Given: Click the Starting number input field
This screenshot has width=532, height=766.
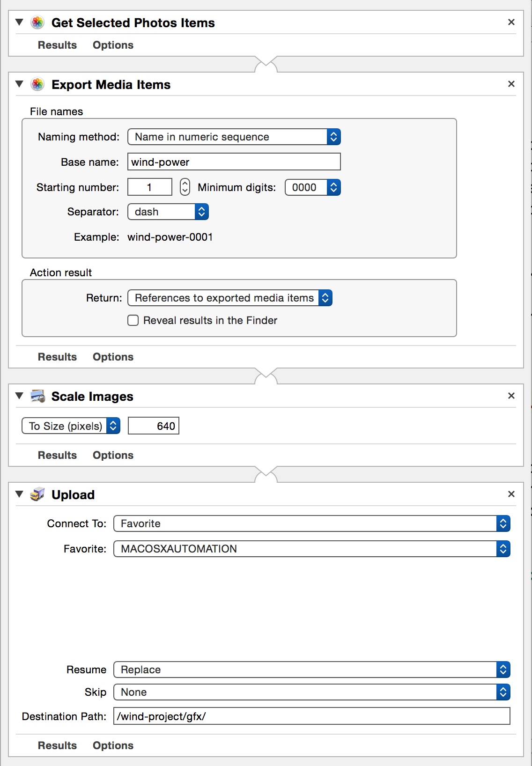Looking at the screenshot, I should 150,187.
